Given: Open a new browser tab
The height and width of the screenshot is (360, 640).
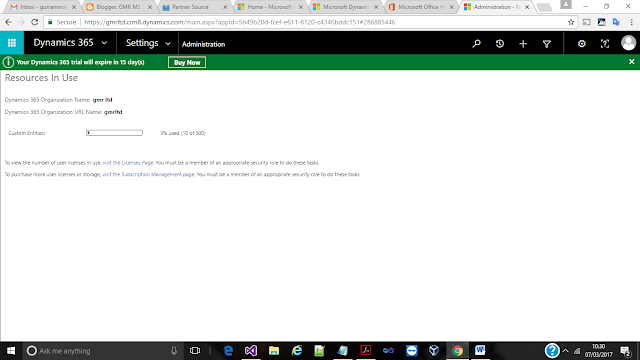Looking at the screenshot, I should point(544,7).
